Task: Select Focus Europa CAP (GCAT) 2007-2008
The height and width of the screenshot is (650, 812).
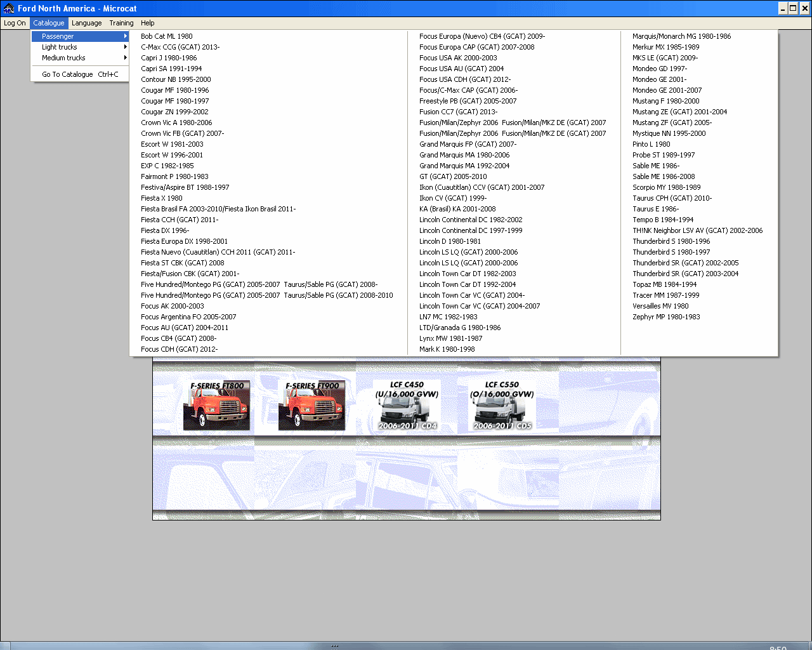Action: click(x=477, y=47)
